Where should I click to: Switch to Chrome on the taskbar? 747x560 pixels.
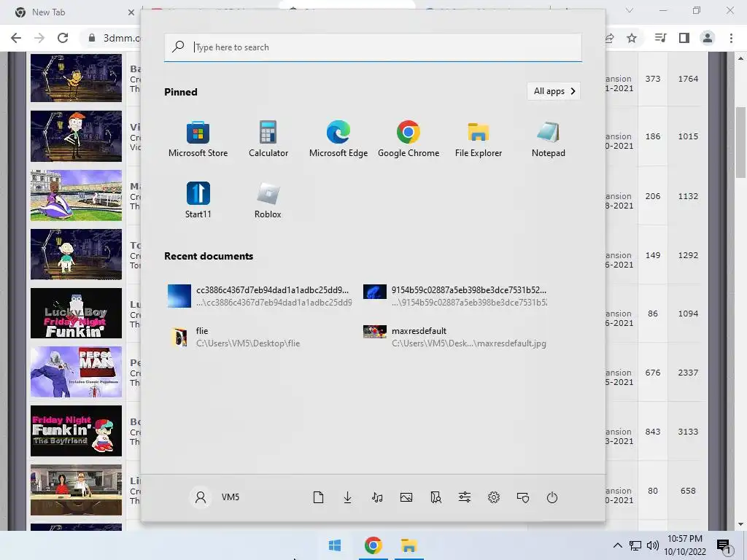[x=373, y=545]
